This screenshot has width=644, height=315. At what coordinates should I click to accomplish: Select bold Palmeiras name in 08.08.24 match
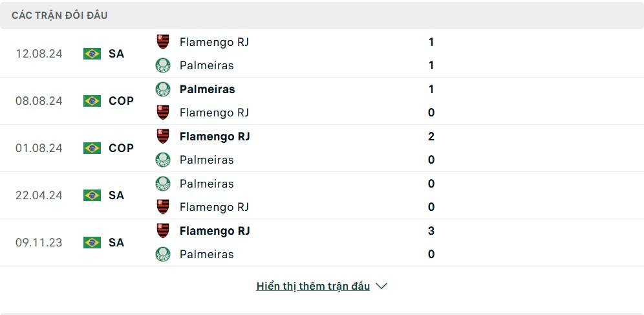[x=207, y=89]
